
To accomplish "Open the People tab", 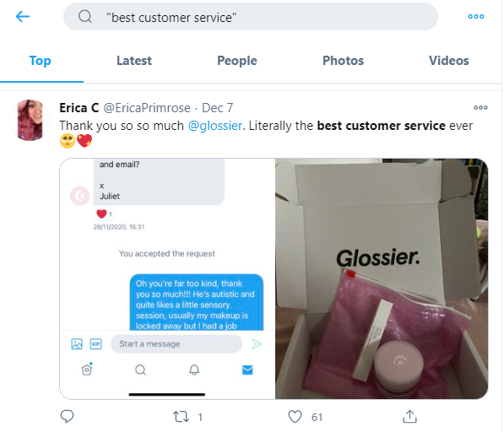I will 237,61.
